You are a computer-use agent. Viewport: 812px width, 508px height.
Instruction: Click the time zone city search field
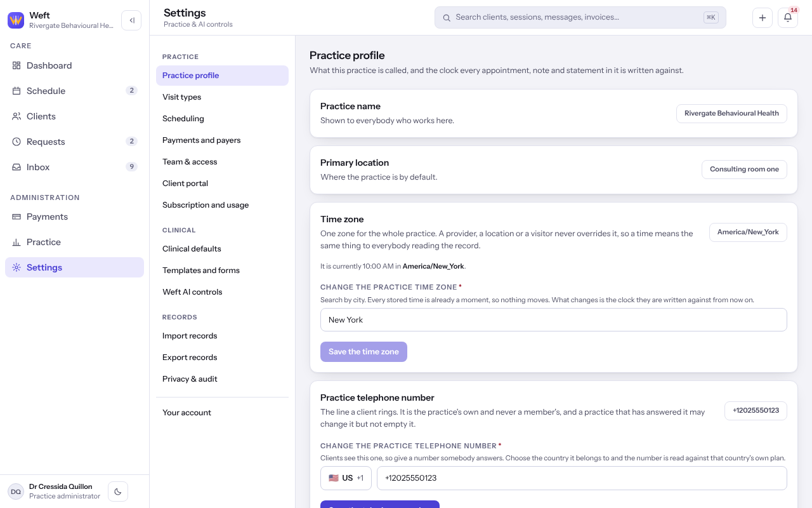(554, 320)
